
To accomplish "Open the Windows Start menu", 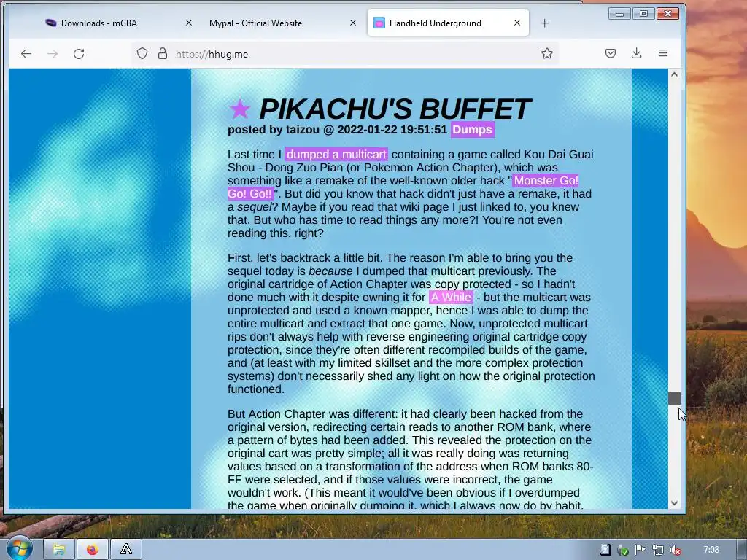I will pyautogui.click(x=19, y=549).
